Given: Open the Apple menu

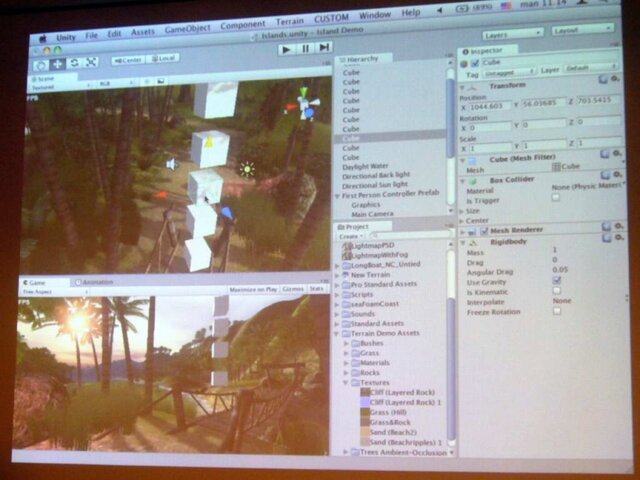Looking at the screenshot, I should pyautogui.click(x=43, y=39).
